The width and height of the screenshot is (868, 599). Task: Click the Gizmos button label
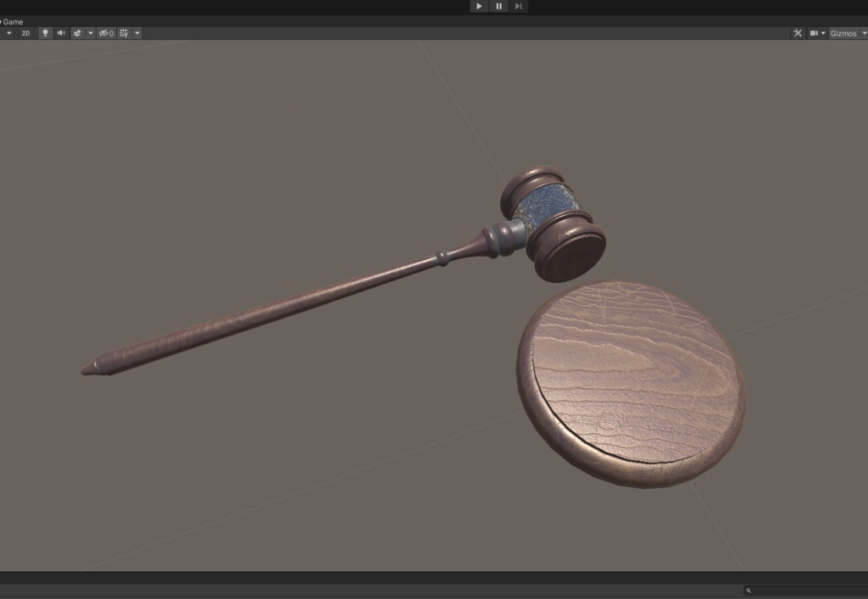(843, 32)
